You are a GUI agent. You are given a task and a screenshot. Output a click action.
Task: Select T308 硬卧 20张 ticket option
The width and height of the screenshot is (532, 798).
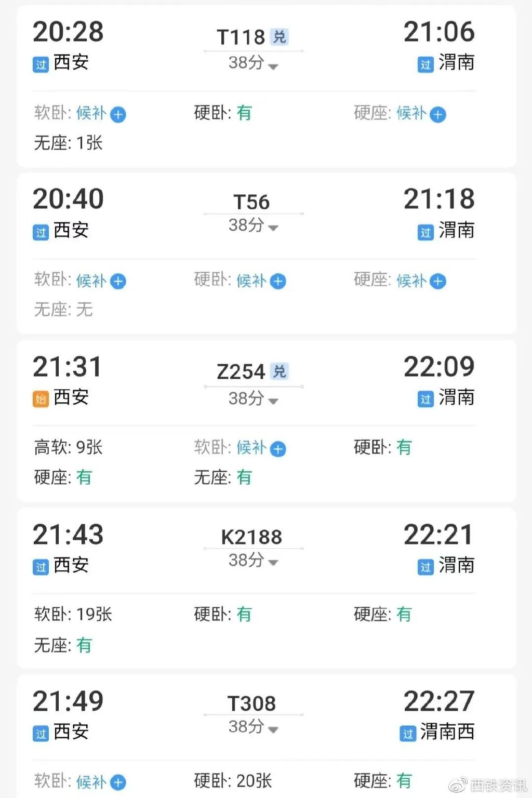point(233,781)
